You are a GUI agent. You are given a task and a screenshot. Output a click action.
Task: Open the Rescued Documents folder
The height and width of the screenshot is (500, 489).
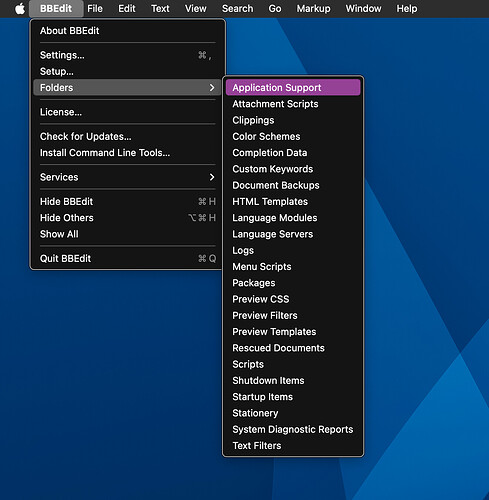(x=293, y=348)
